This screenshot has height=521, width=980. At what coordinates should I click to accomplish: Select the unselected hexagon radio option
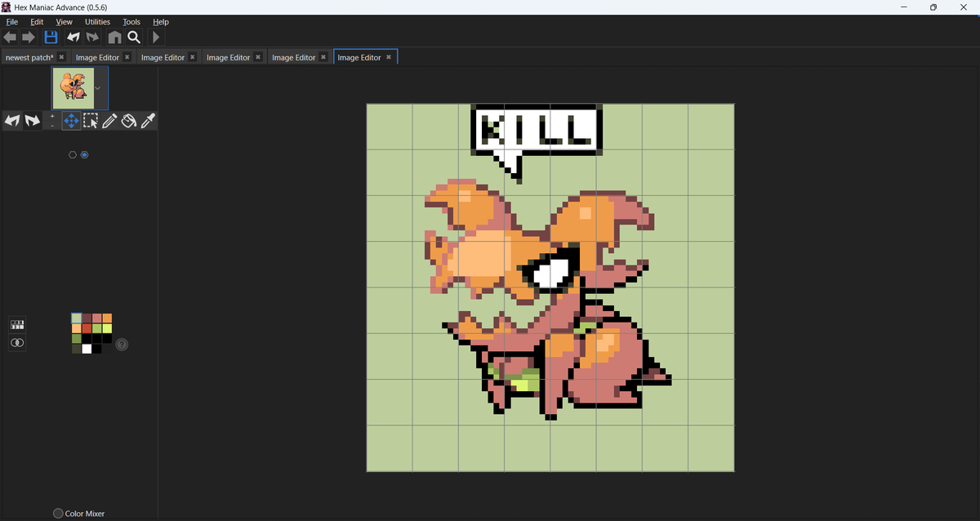click(x=73, y=155)
